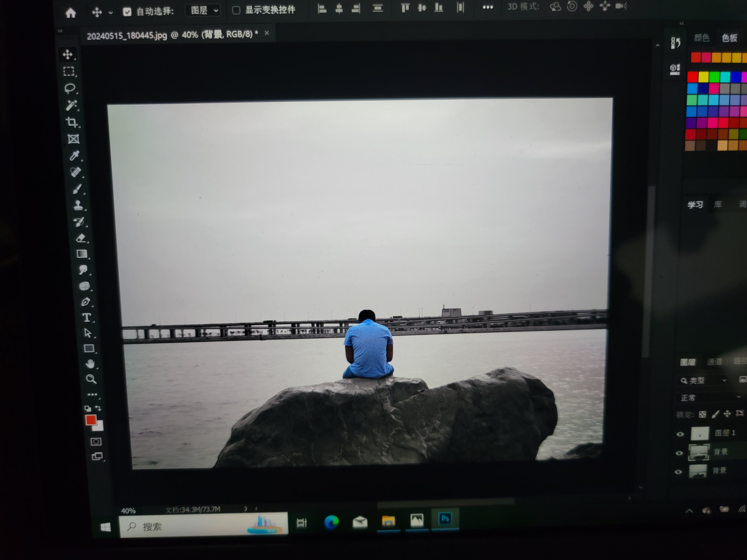747x560 pixels.
Task: Select the Eraser tool
Action: [81, 238]
